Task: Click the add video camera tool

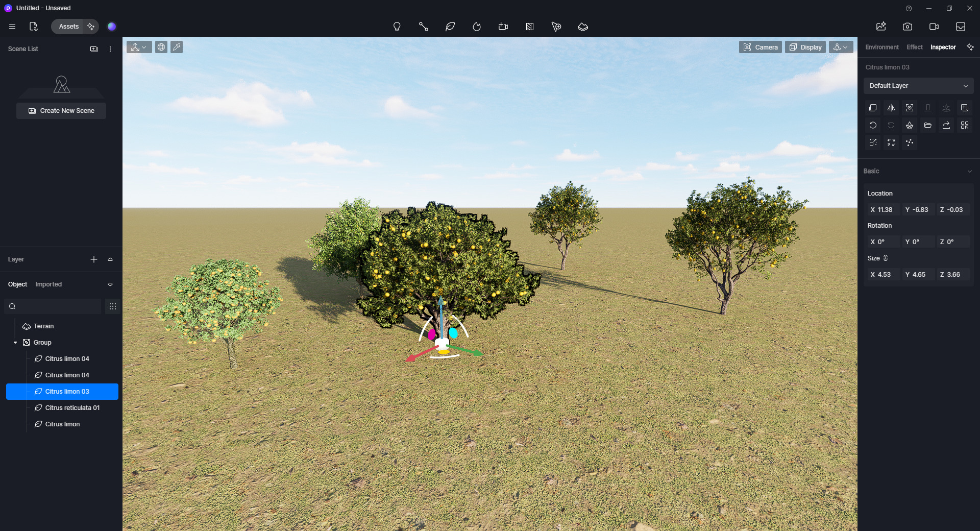Action: [503, 27]
